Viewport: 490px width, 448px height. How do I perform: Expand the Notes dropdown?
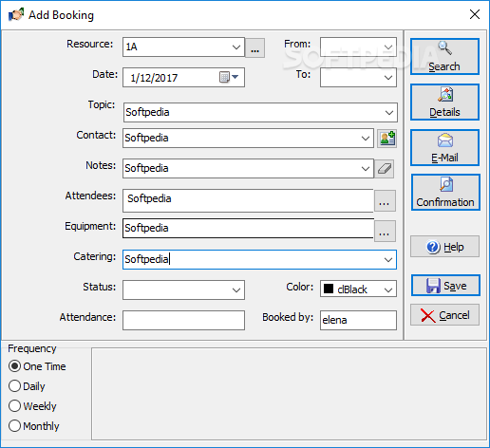click(366, 169)
